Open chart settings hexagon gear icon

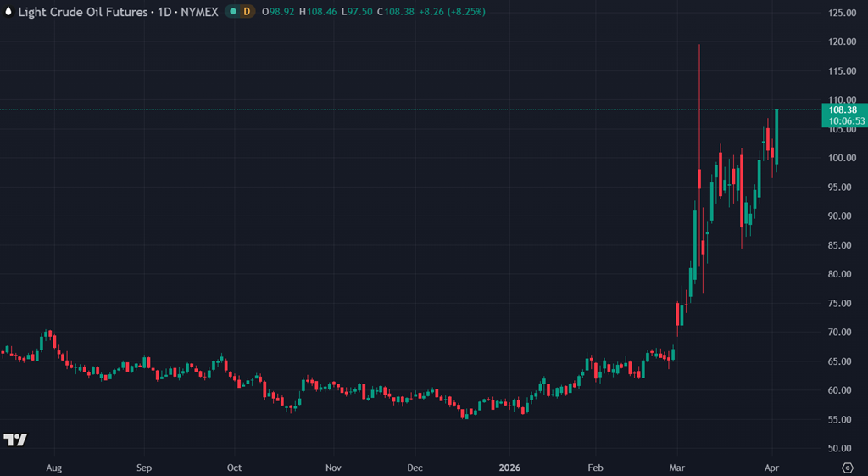pos(847,468)
